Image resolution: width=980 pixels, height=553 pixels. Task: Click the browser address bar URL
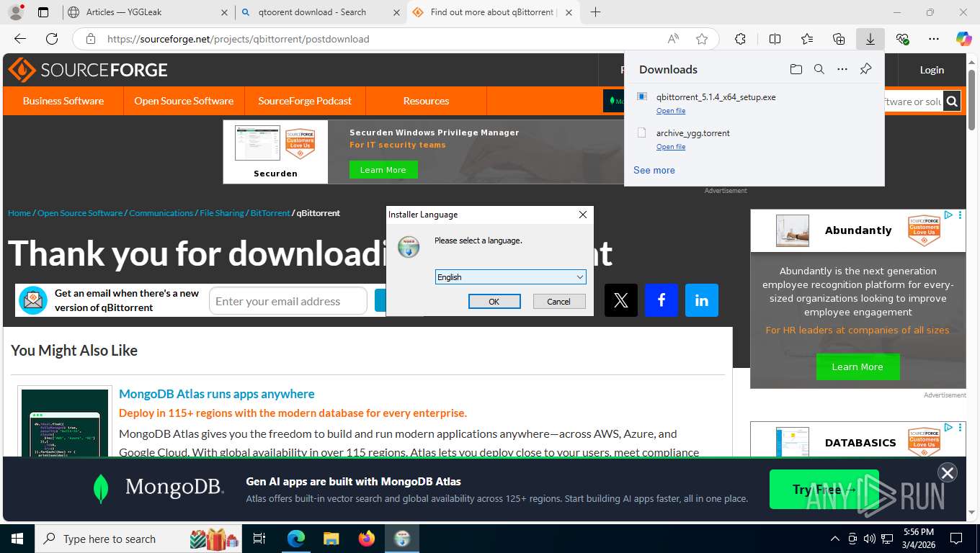[x=239, y=39]
